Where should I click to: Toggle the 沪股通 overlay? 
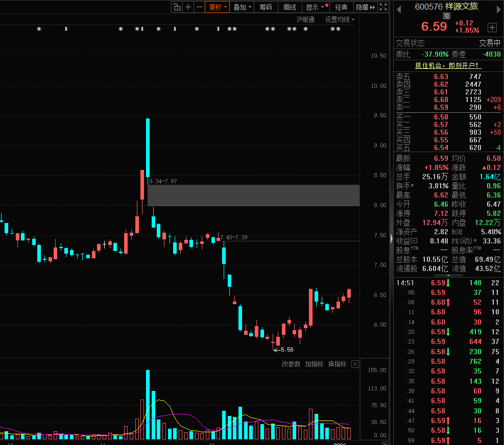click(305, 19)
